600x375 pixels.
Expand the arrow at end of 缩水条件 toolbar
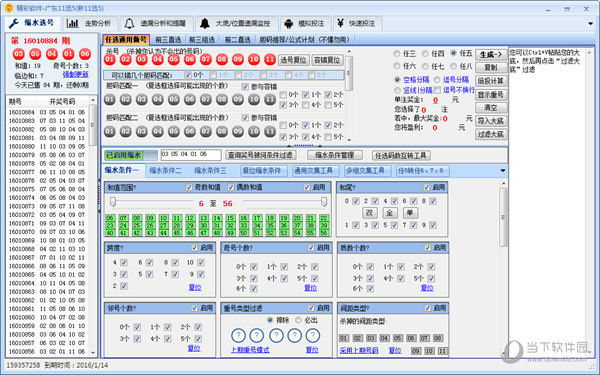click(x=503, y=171)
